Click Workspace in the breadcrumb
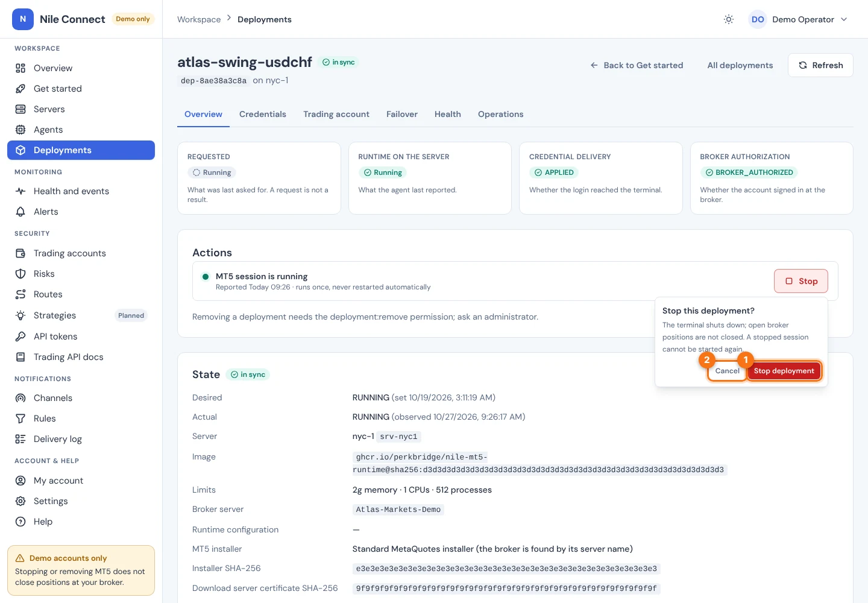This screenshot has width=868, height=603. [x=199, y=19]
